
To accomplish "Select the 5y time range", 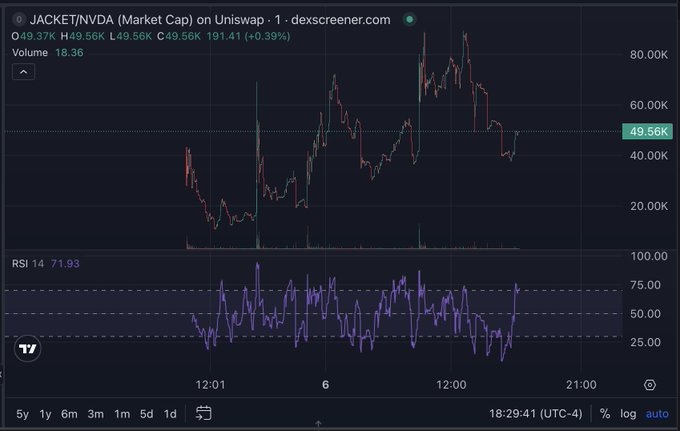I will point(23,414).
